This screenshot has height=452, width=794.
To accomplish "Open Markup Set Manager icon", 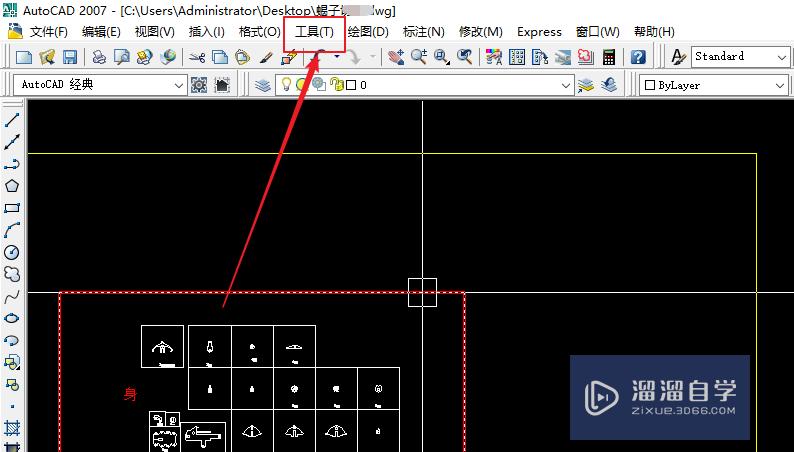I will pos(585,57).
